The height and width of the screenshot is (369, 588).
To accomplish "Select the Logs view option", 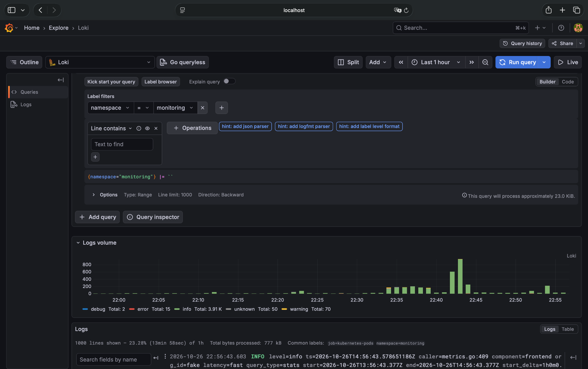I will [550, 329].
